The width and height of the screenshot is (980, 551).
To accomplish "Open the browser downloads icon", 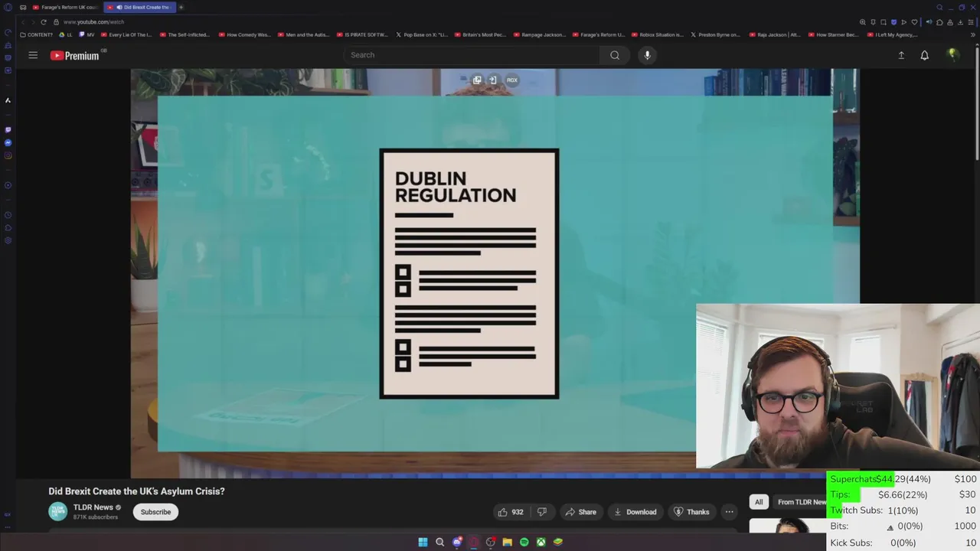I will pos(960,22).
